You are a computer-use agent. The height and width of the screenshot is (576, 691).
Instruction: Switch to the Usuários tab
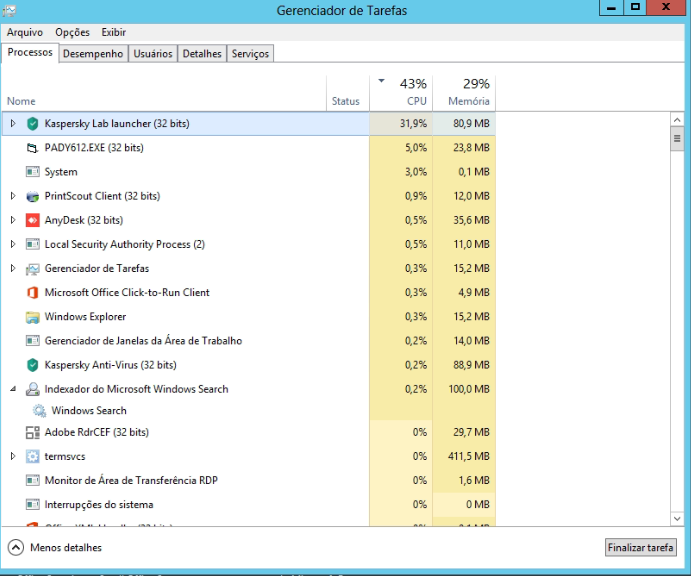tap(153, 54)
